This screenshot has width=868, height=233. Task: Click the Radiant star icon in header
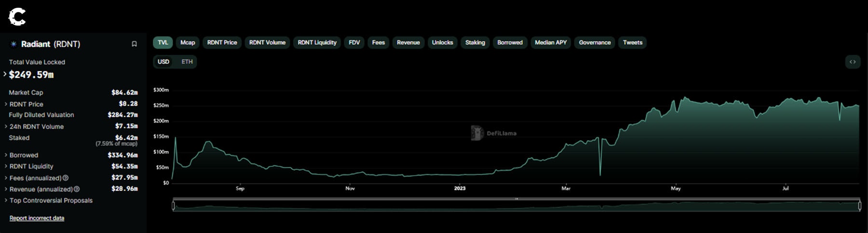pyautogui.click(x=14, y=44)
